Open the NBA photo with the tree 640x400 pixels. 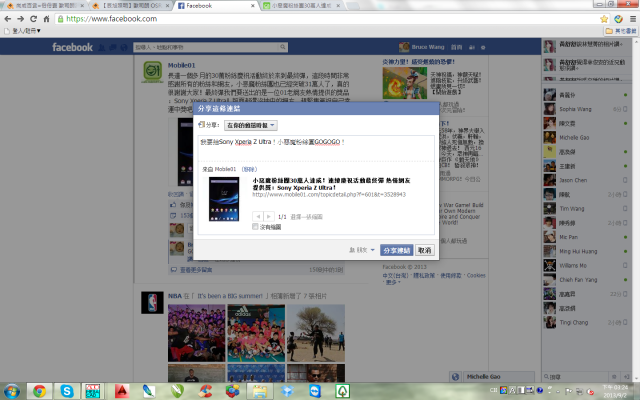click(x=316, y=333)
